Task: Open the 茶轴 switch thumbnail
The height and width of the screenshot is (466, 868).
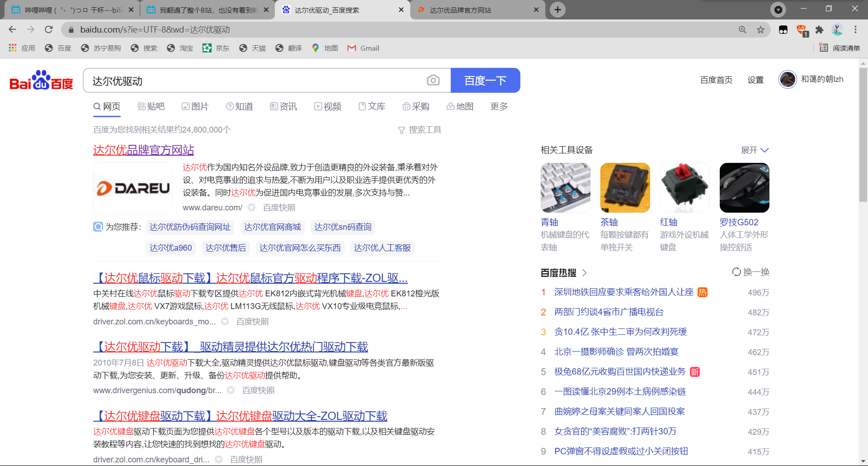Action: (x=625, y=188)
